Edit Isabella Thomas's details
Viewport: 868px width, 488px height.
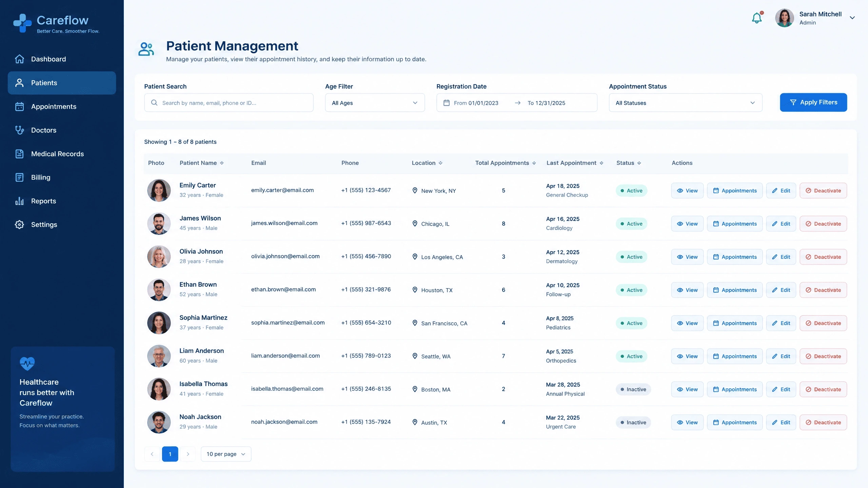(781, 389)
